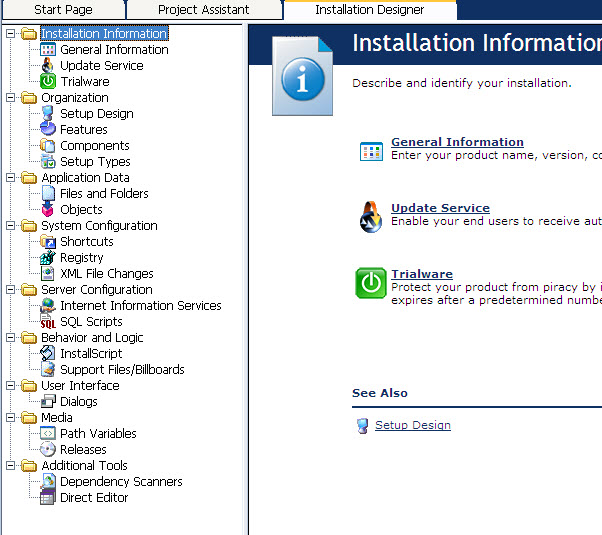
Task: Select the Installation Designer tab
Action: 370,10
